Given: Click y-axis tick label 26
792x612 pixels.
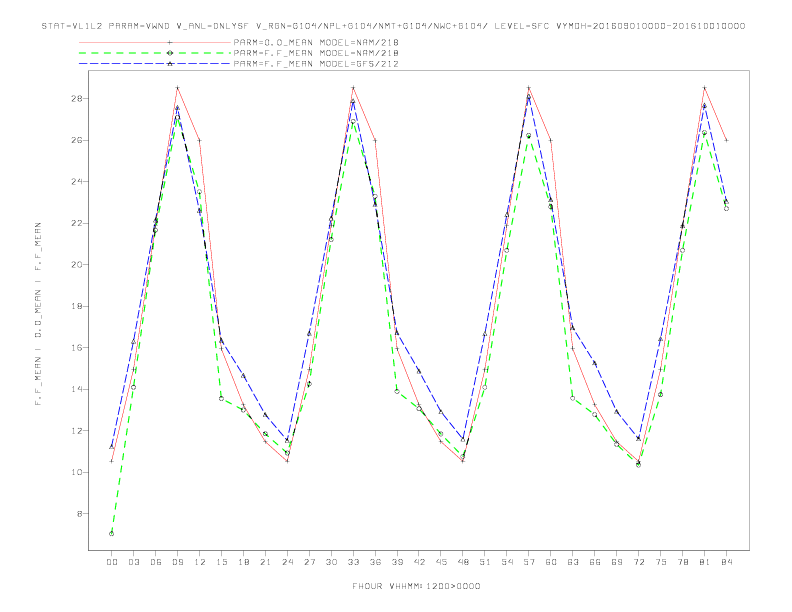Looking at the screenshot, I should (76, 140).
